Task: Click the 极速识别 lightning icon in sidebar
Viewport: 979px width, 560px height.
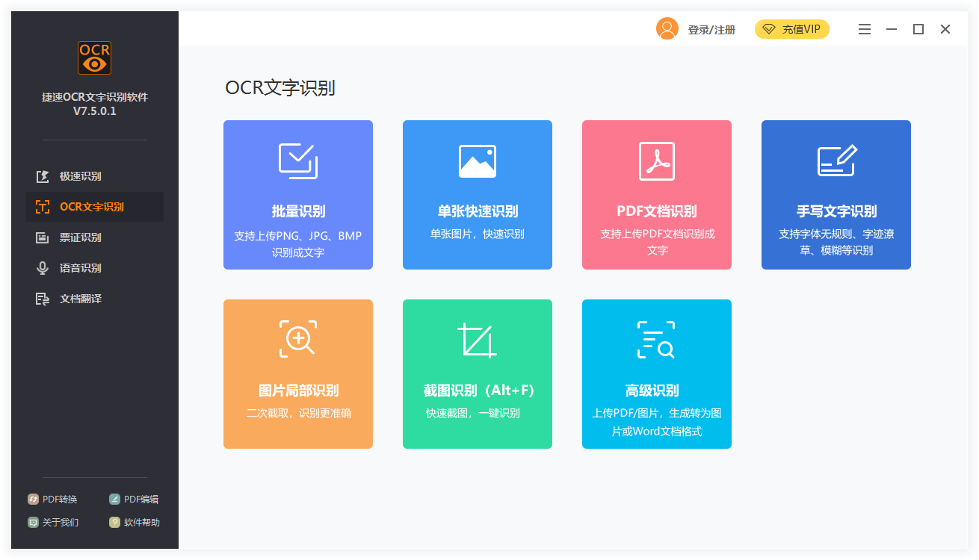Action: 43,176
